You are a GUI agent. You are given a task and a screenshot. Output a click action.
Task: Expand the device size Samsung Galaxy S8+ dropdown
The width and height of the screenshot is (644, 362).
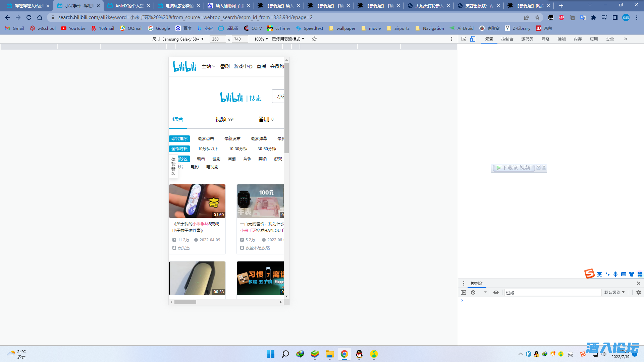[178, 39]
